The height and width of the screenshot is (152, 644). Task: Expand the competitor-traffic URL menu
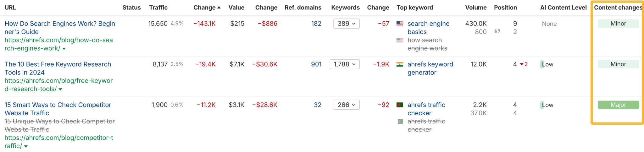click(26, 146)
